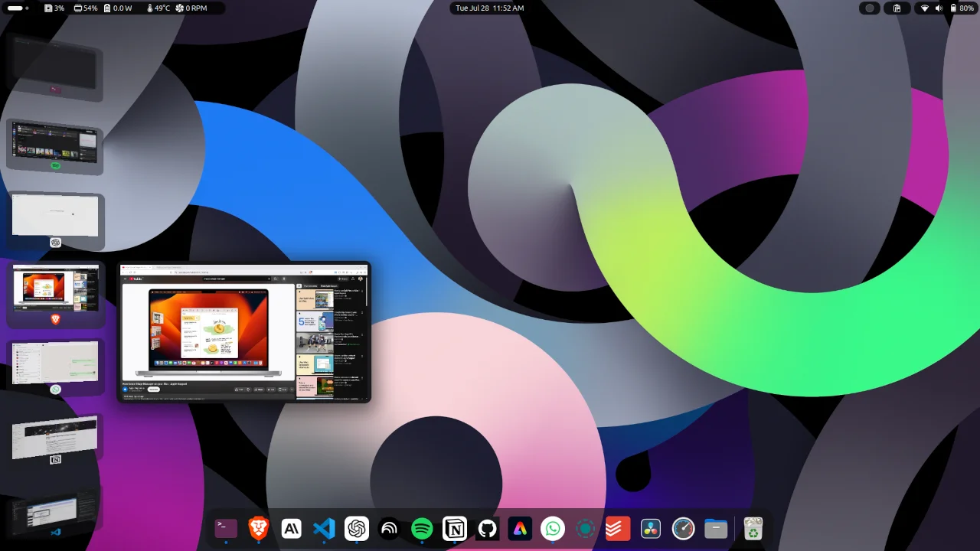Open battery 80% system menu
Viewport: 980px width, 551px height.
(x=962, y=8)
